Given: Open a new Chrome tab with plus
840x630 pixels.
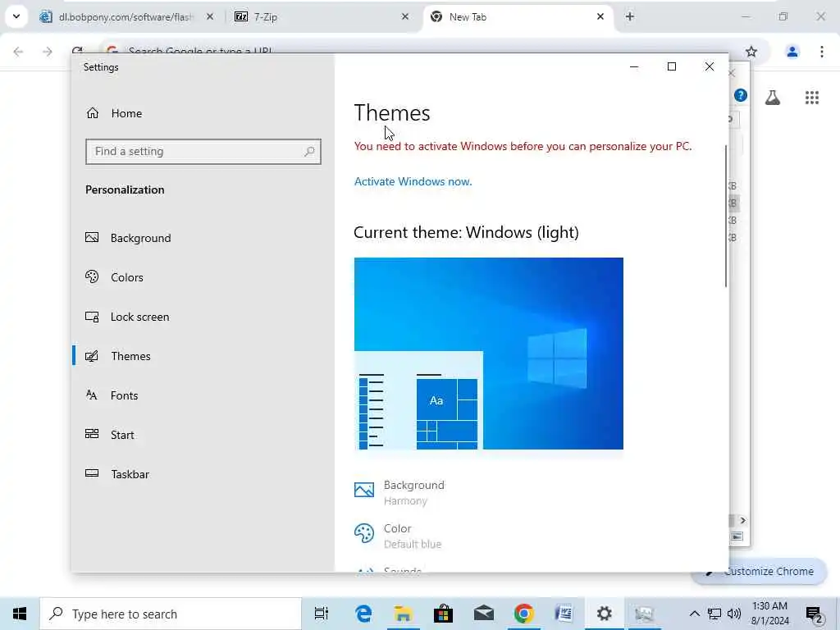Looking at the screenshot, I should tap(629, 16).
